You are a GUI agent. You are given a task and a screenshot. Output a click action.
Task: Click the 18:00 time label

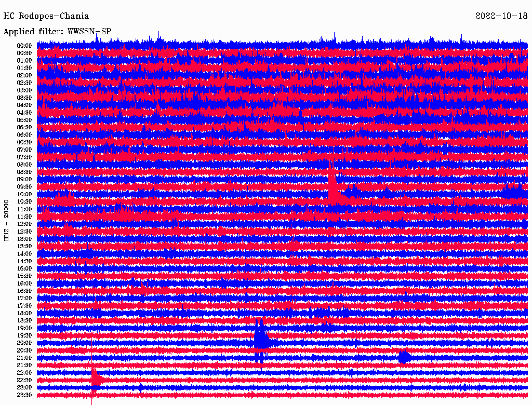pos(24,314)
